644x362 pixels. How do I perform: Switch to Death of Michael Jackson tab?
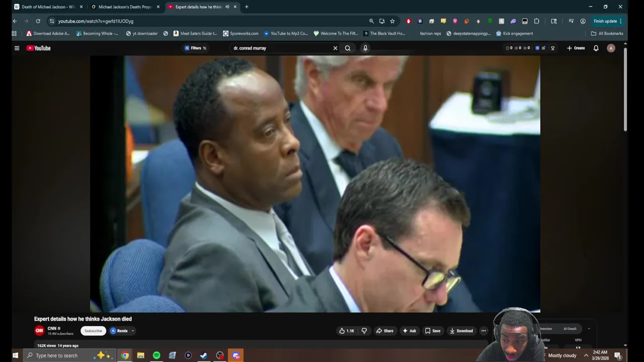48,7
